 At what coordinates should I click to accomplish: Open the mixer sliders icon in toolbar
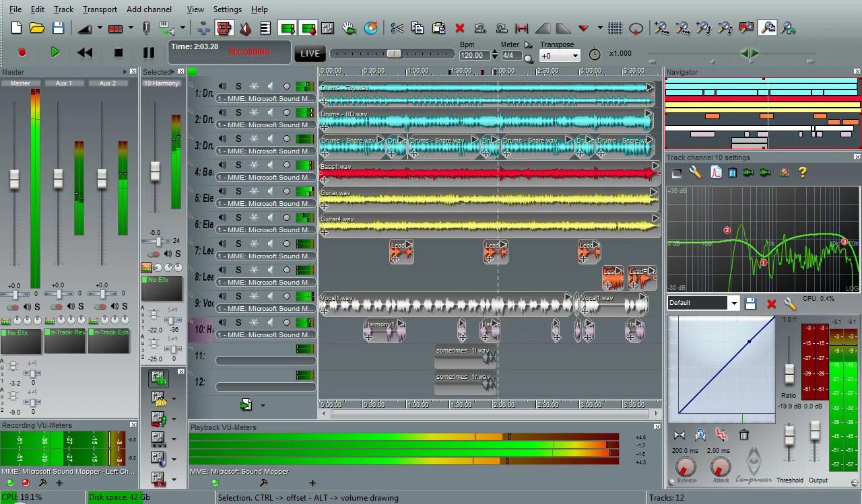(328, 28)
